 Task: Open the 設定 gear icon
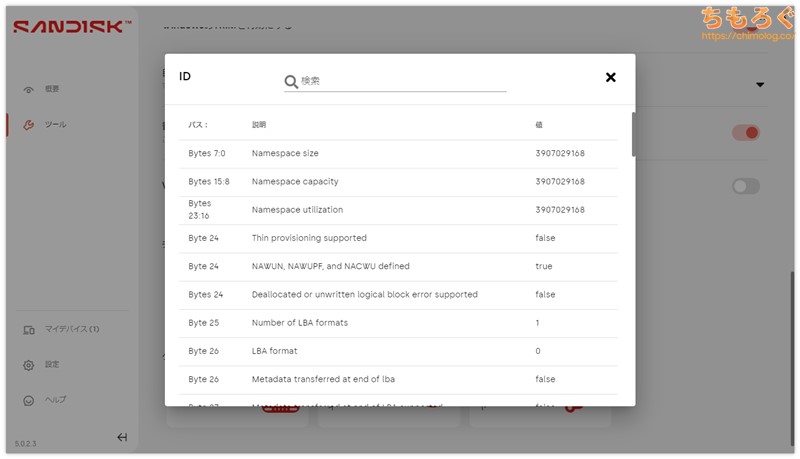28,365
